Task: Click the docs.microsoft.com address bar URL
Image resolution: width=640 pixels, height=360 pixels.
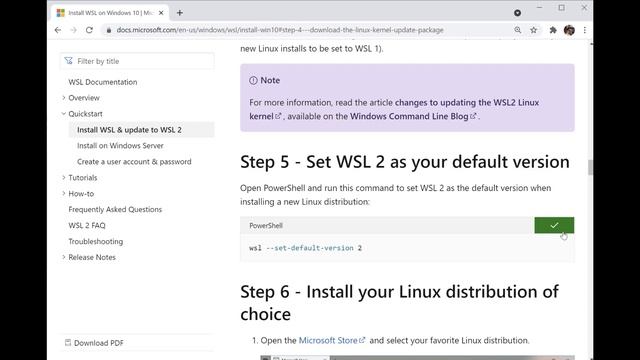Action: tap(280, 30)
